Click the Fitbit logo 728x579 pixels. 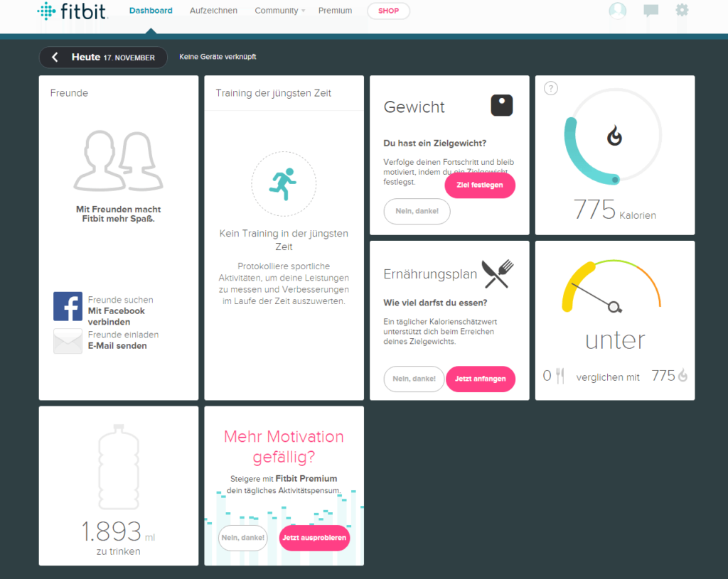pos(72,11)
